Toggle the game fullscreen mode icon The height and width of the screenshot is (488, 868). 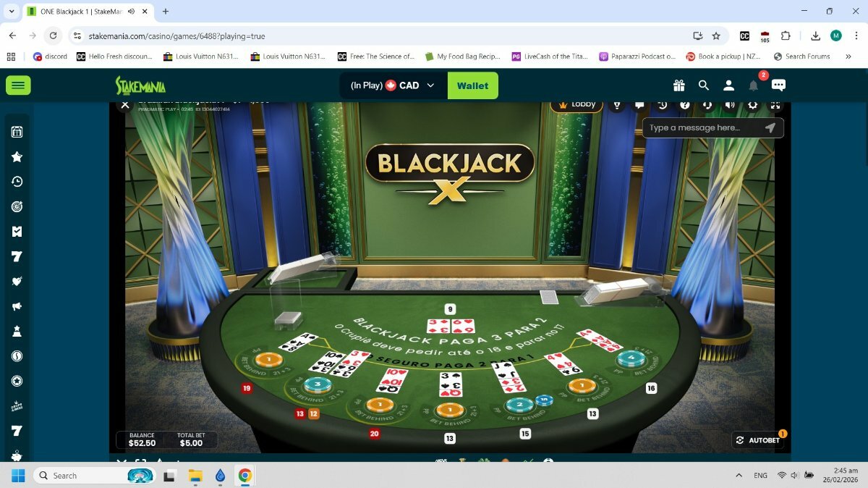[x=775, y=105]
